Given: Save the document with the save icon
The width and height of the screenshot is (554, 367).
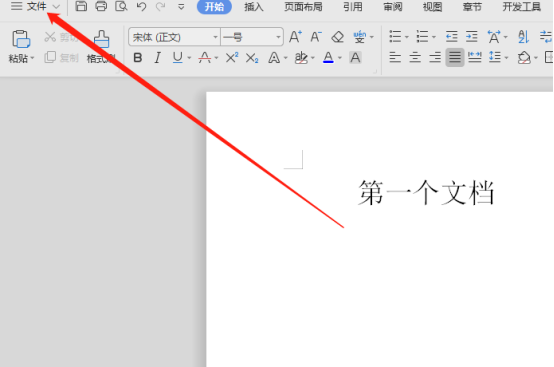Looking at the screenshot, I should [81, 6].
